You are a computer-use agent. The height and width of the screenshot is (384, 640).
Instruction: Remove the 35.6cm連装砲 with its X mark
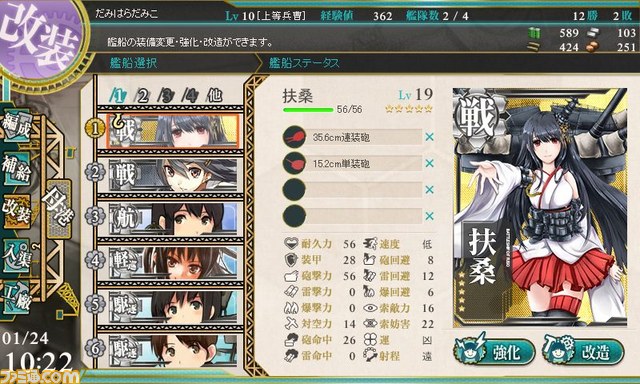coord(429,137)
